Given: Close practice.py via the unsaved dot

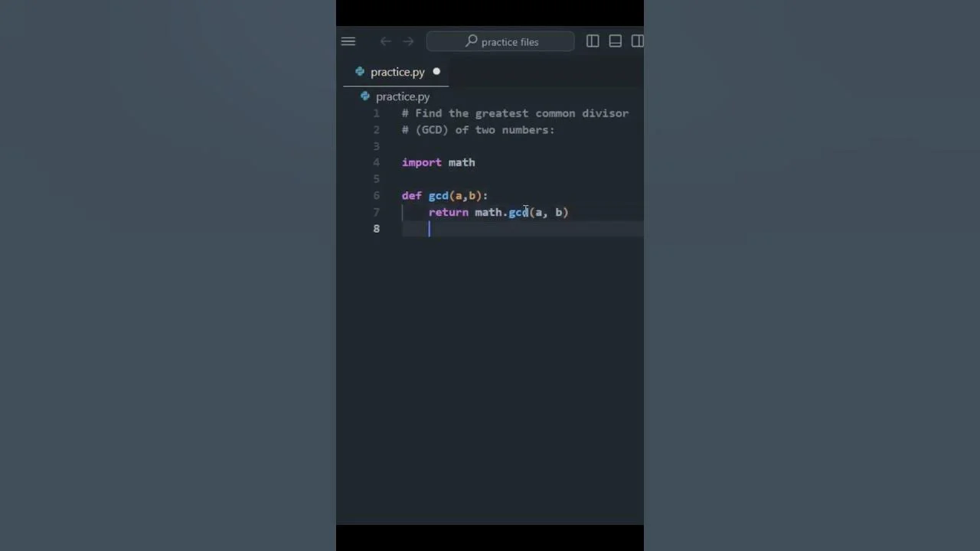Looking at the screenshot, I should pos(436,72).
